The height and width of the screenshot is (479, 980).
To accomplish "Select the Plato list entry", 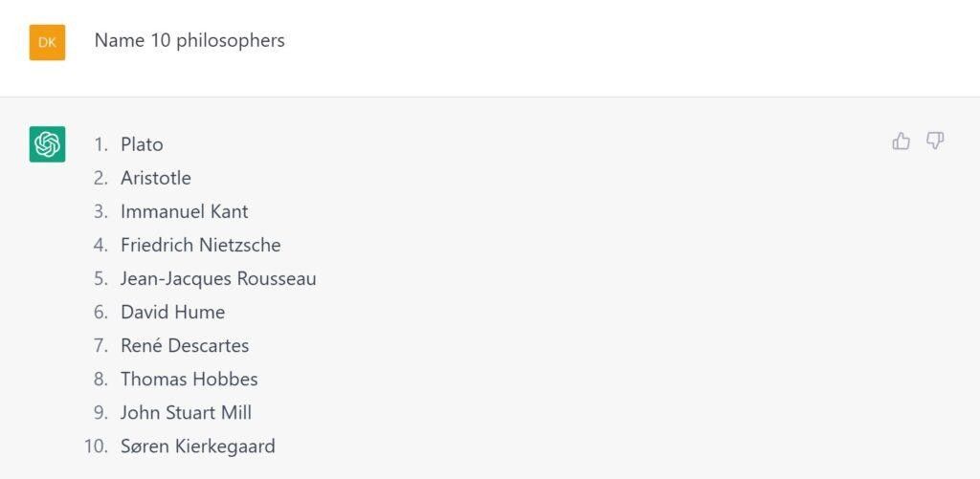I will 142,144.
